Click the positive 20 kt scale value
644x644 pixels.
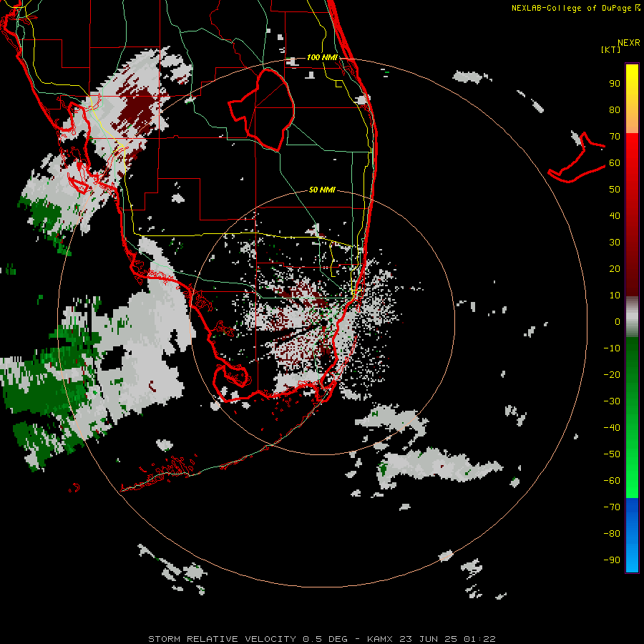[615, 269]
